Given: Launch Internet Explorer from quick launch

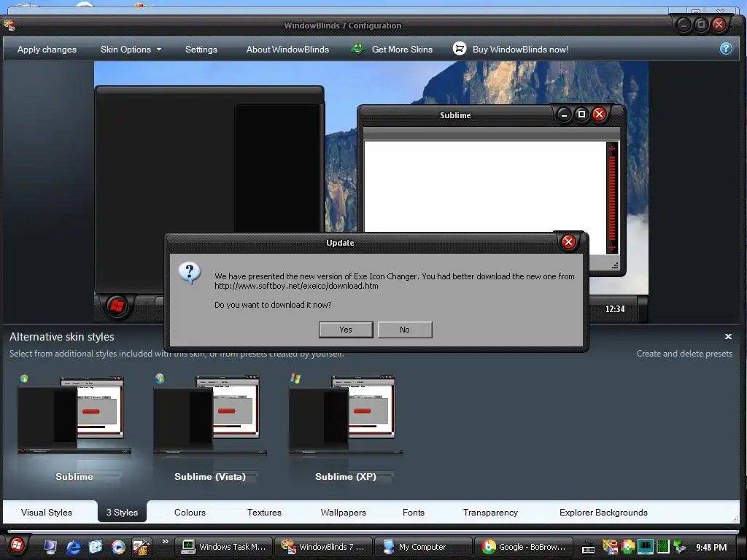Looking at the screenshot, I should tap(73, 547).
